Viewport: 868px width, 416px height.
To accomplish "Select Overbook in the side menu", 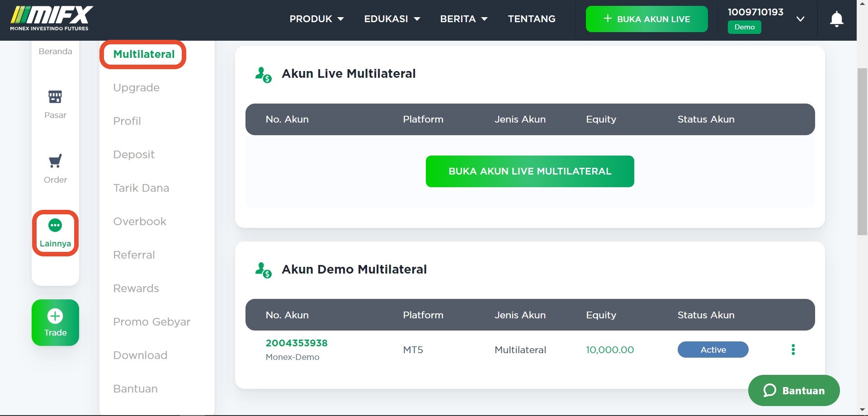I will click(x=140, y=222).
